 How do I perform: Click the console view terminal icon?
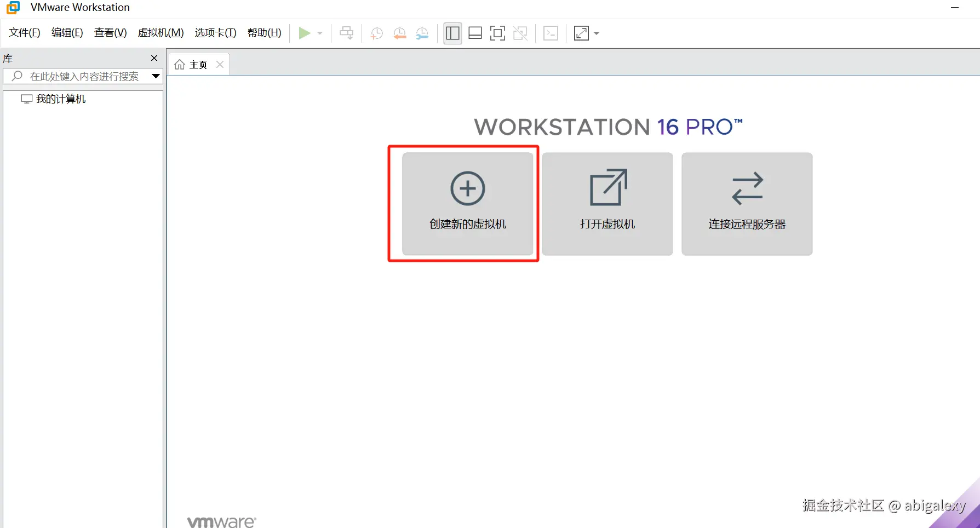pyautogui.click(x=551, y=33)
